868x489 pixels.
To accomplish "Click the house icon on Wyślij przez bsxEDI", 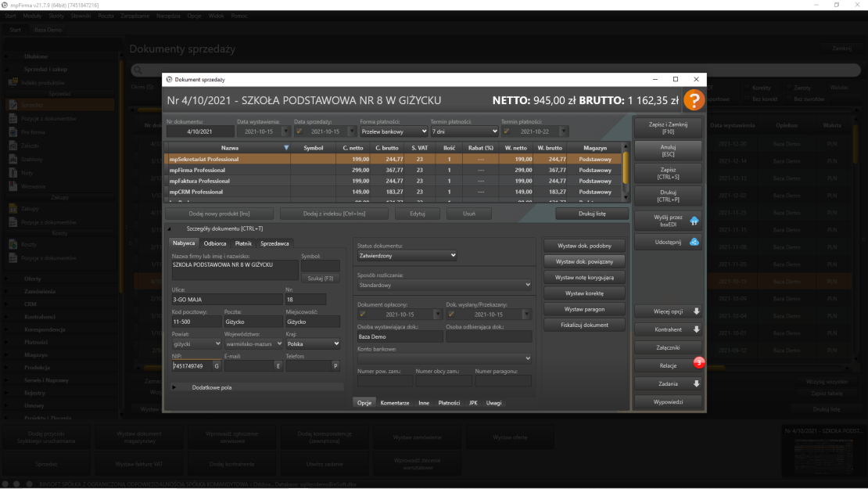I will (694, 221).
